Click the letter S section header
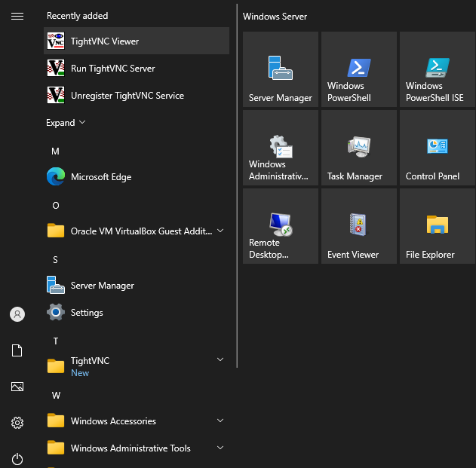476x468 pixels. (55, 260)
